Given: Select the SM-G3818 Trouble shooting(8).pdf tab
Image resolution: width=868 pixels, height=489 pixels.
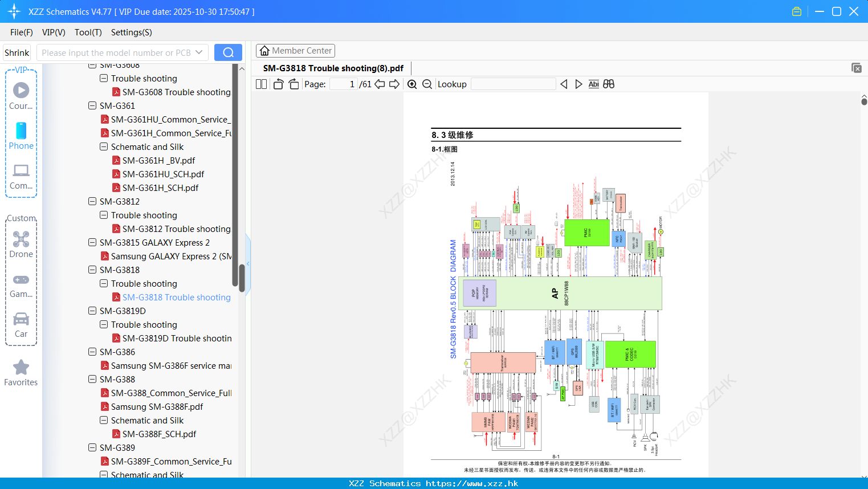Looking at the screenshot, I should pyautogui.click(x=333, y=68).
